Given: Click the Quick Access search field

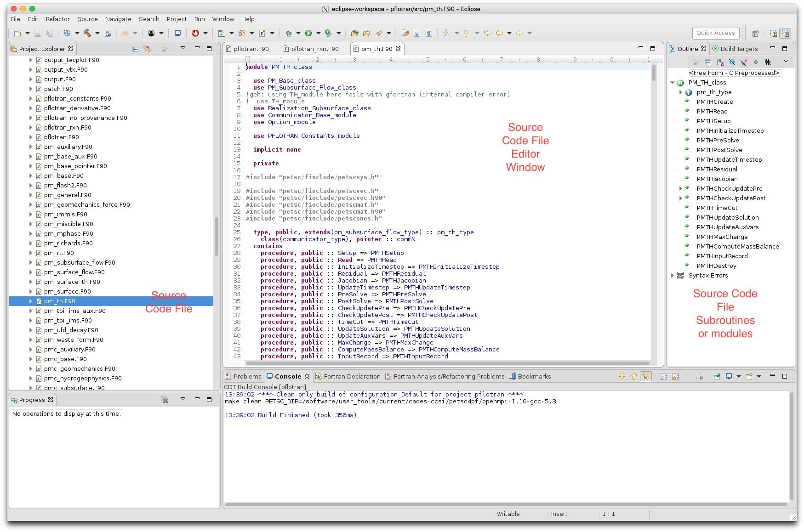Looking at the screenshot, I should pyautogui.click(x=715, y=33).
